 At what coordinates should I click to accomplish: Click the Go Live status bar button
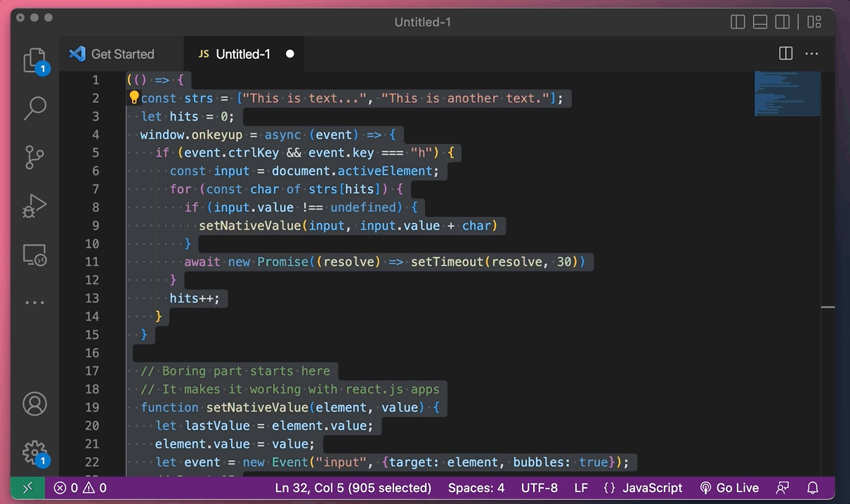coord(729,488)
